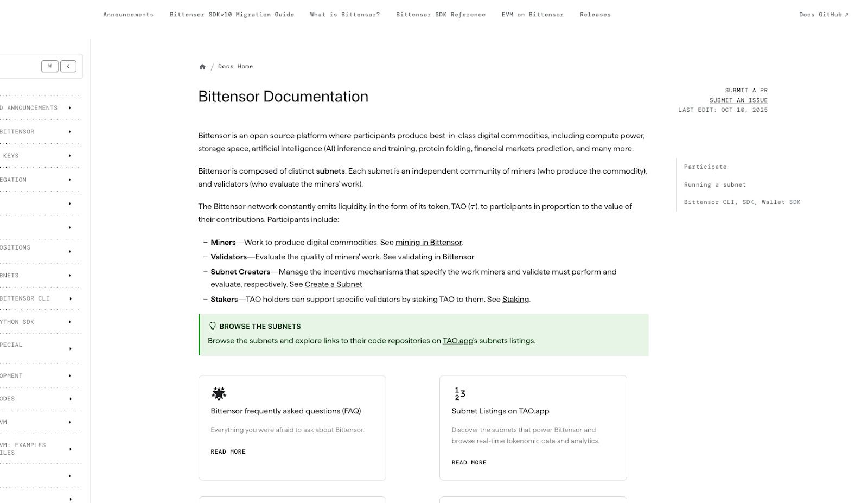Open the Bittensor frequently asked questions card title
868x503 pixels.
(286, 411)
